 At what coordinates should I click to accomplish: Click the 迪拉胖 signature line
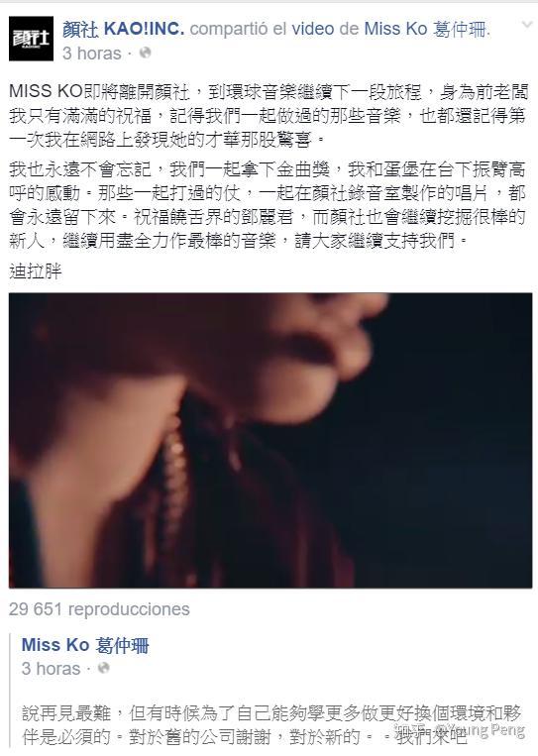(36, 271)
